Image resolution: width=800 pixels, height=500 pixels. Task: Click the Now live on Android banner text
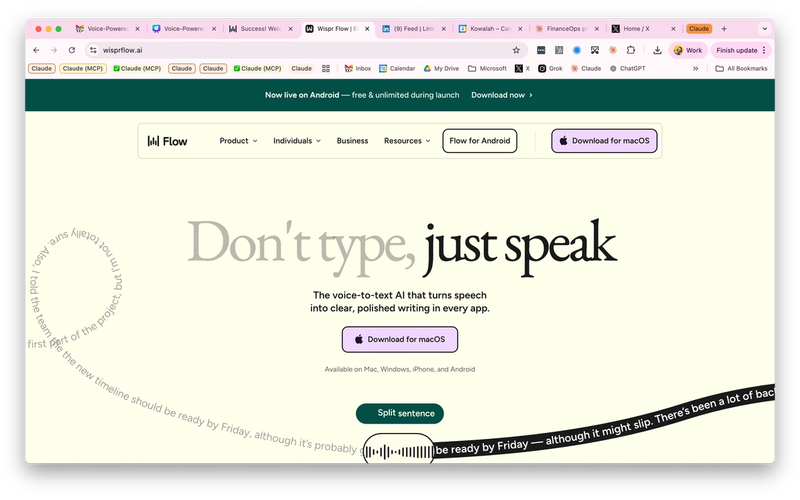point(362,95)
